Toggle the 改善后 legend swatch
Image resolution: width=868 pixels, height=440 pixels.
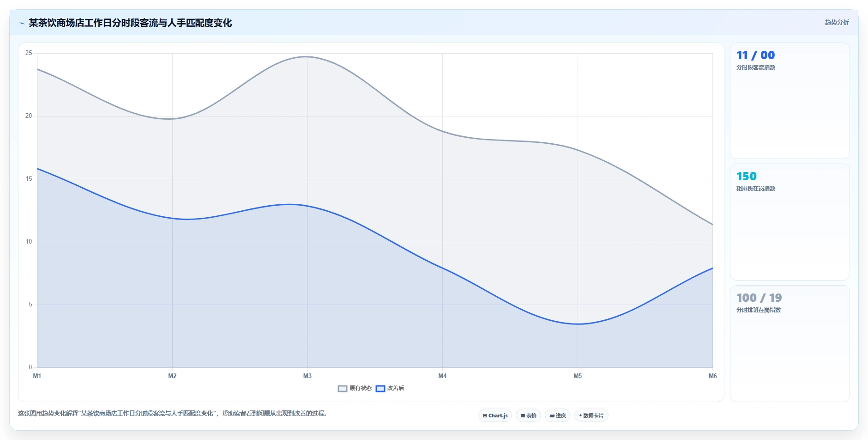[x=380, y=388]
